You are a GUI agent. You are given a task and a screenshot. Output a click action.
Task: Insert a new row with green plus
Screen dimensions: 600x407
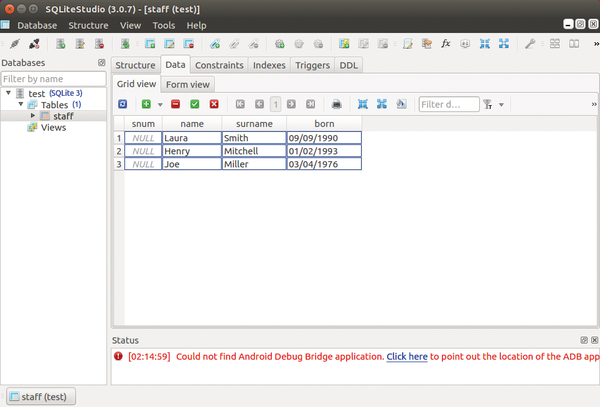(146, 104)
